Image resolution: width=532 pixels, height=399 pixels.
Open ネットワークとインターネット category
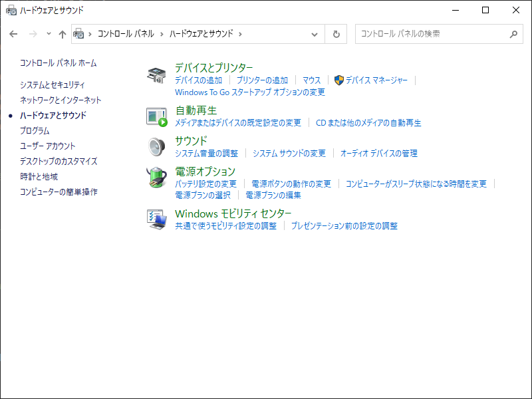[61, 100]
